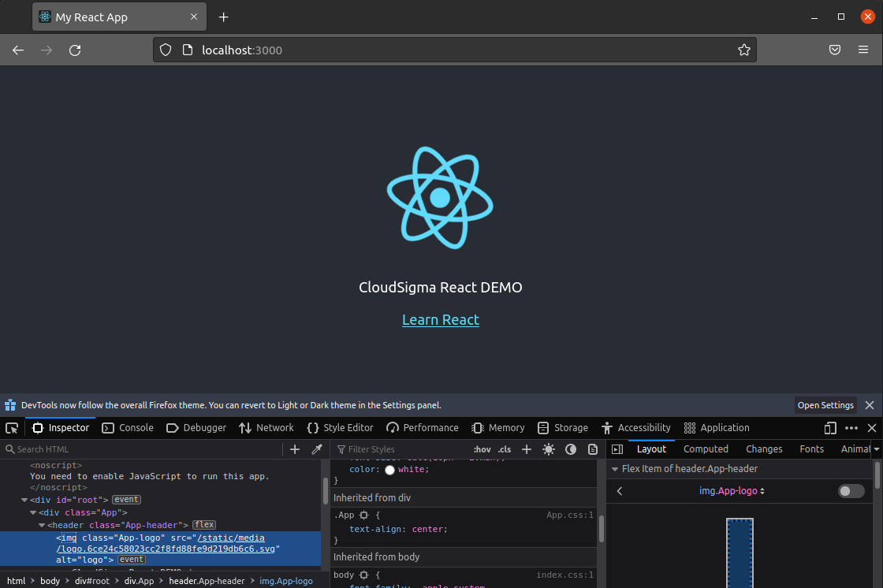Collapse the sidebar pane toggle icon
Image resolution: width=883 pixels, height=588 pixels.
tap(617, 449)
